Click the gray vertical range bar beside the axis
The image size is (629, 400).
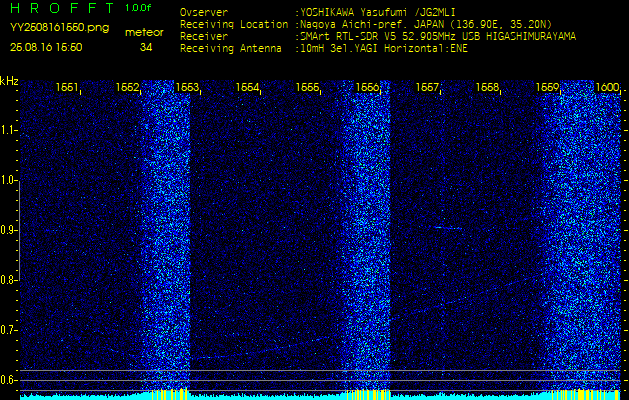(x=19, y=230)
